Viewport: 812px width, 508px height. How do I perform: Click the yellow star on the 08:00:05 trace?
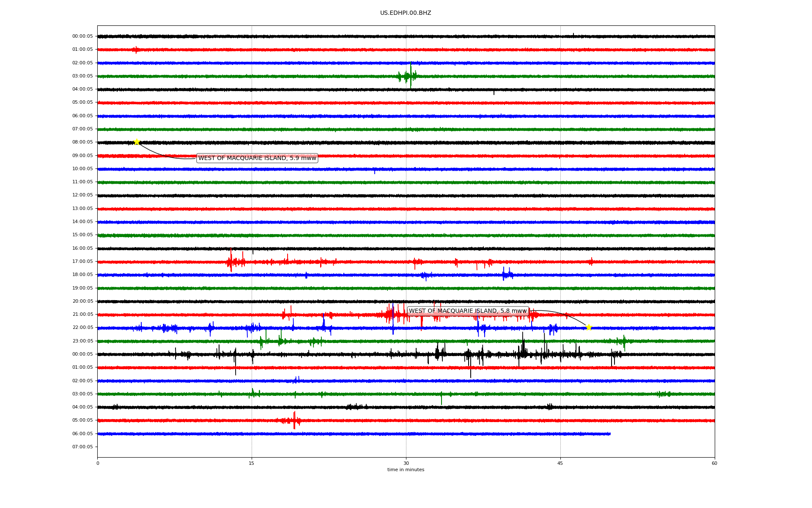137,142
